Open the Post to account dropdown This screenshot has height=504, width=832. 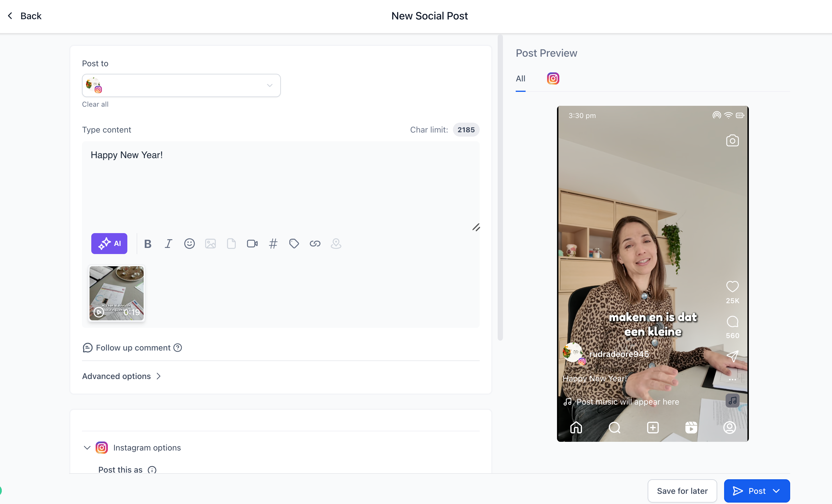tap(181, 85)
